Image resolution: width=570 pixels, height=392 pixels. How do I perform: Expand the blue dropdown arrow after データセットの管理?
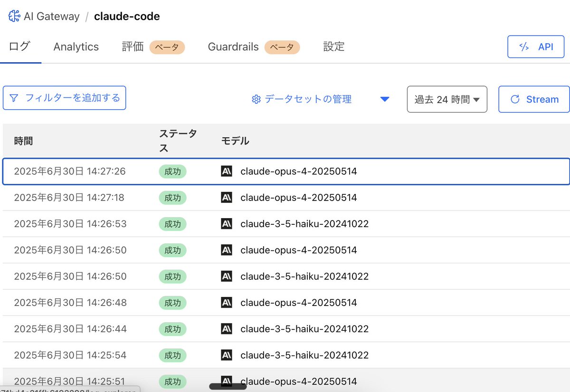tap(385, 99)
